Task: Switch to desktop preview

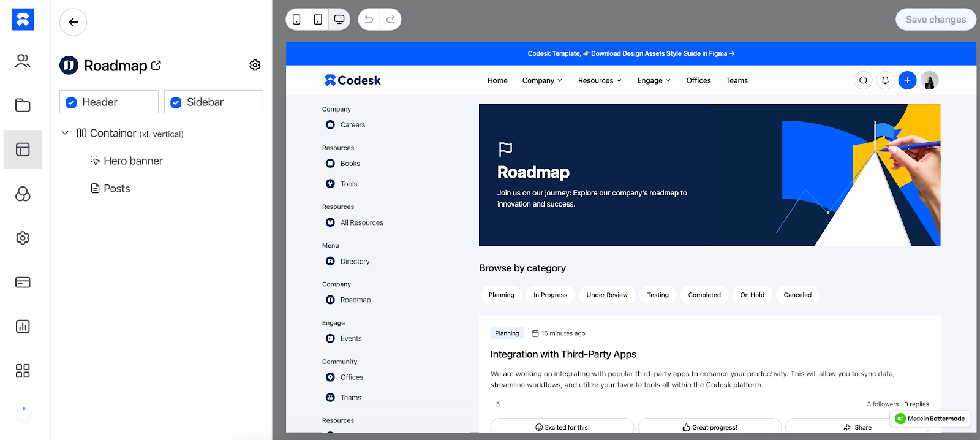Action: click(x=339, y=20)
